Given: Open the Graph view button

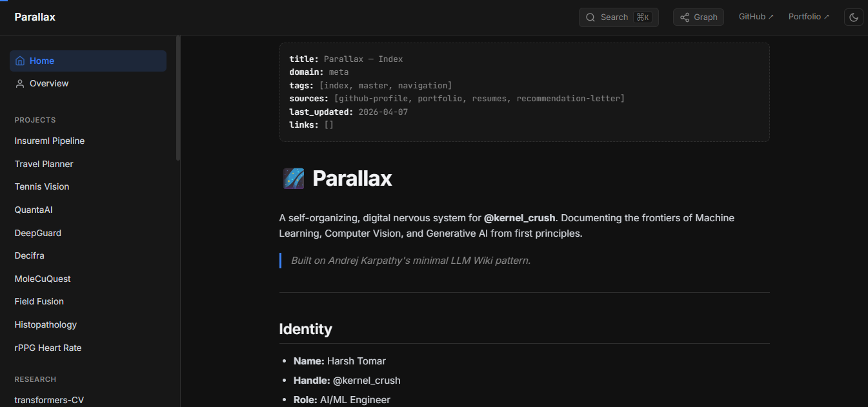Looking at the screenshot, I should pos(698,17).
